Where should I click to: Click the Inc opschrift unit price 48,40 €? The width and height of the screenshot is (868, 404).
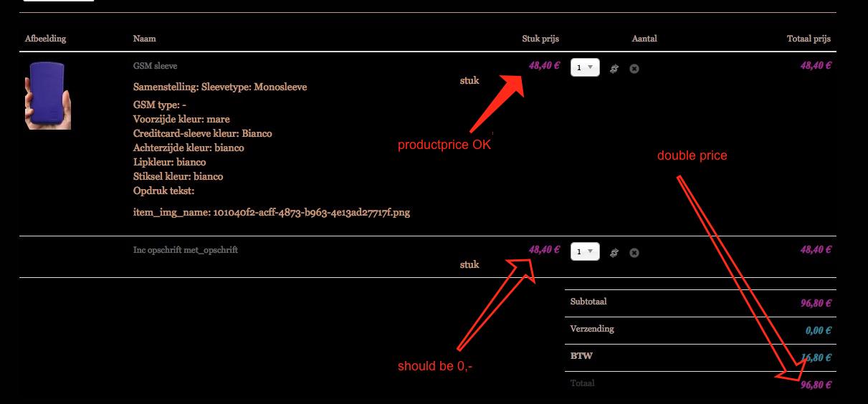(544, 250)
